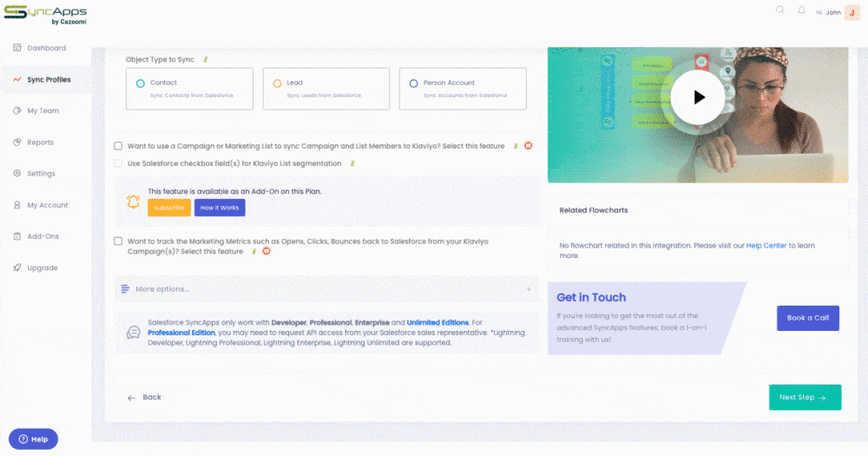Click the Get in Touch heading

pyautogui.click(x=591, y=298)
